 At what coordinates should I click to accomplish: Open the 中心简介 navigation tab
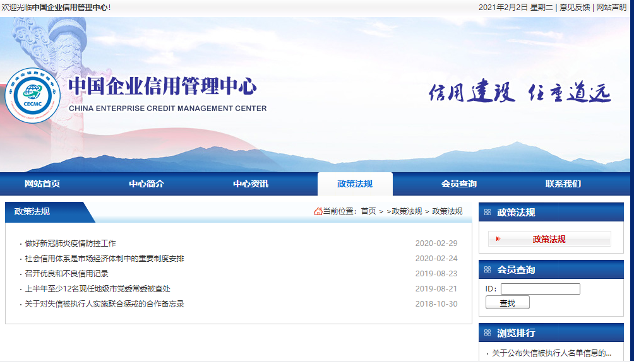[147, 184]
